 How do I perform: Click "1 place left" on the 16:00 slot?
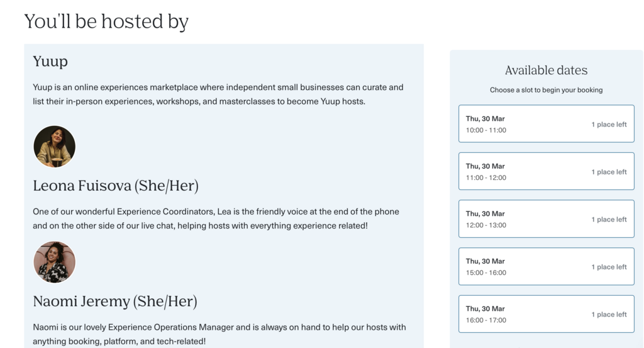click(x=609, y=315)
